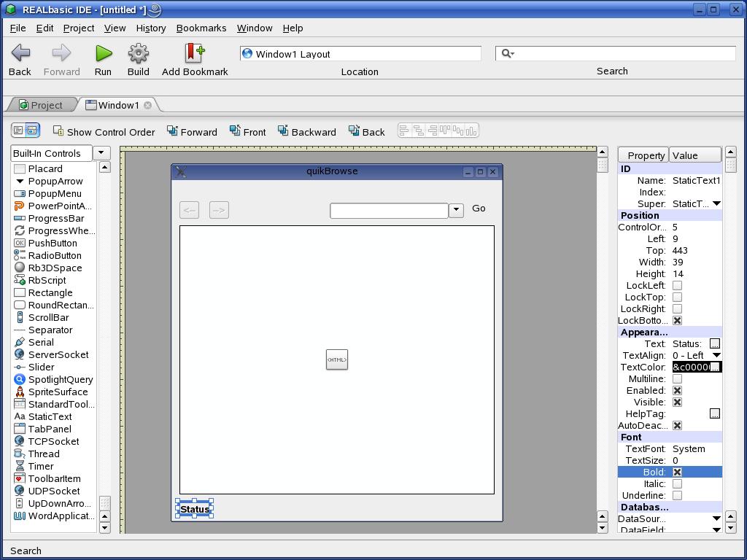Click the Location field
The height and width of the screenshot is (560, 747).
[x=360, y=53]
